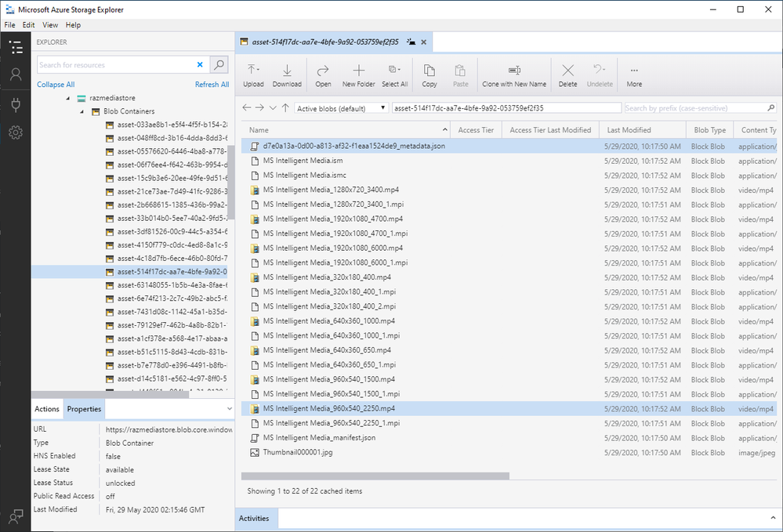Click the Download toolbar button
The width and height of the screenshot is (783, 532).
287,75
